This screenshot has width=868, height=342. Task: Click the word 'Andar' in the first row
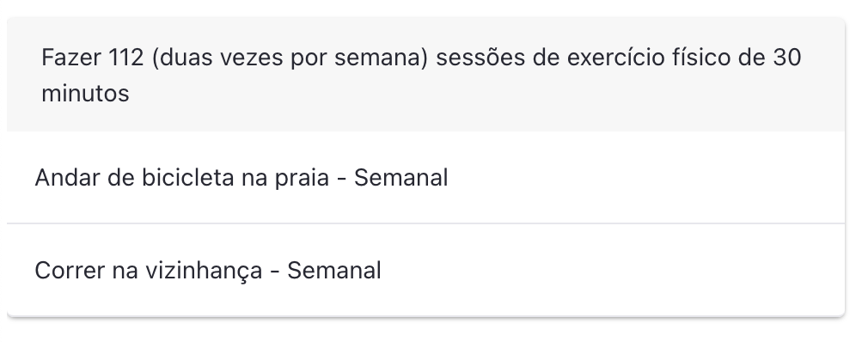point(67,178)
